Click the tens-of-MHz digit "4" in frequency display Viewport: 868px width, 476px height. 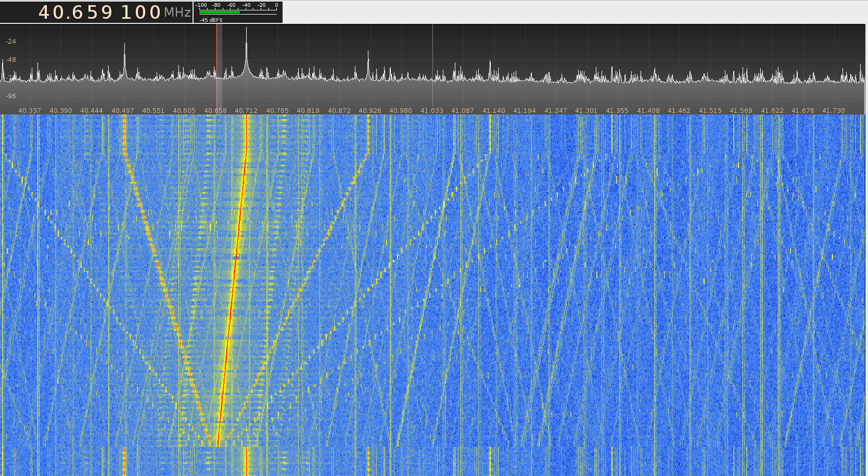(x=45, y=12)
